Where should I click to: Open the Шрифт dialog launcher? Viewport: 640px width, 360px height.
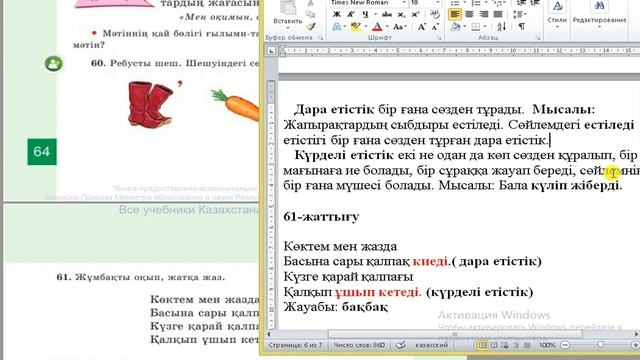point(439,38)
